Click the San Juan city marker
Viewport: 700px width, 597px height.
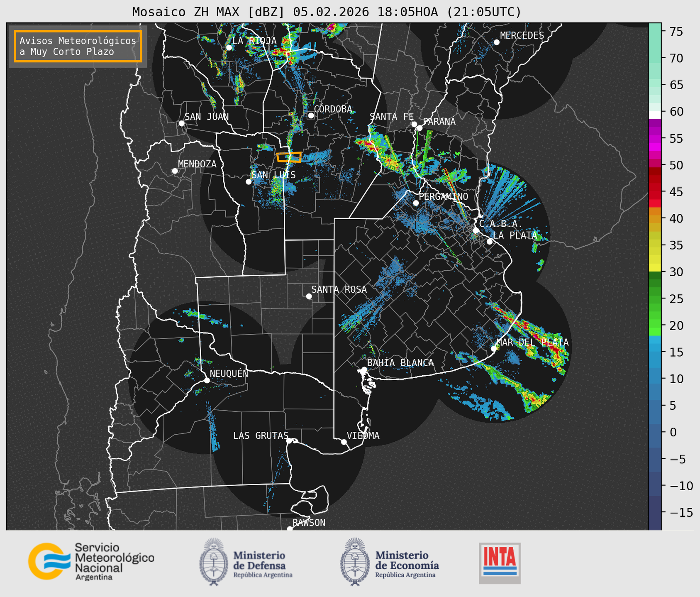[181, 123]
